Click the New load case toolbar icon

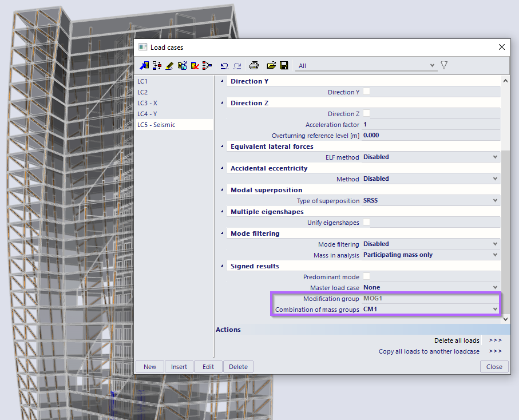click(144, 66)
